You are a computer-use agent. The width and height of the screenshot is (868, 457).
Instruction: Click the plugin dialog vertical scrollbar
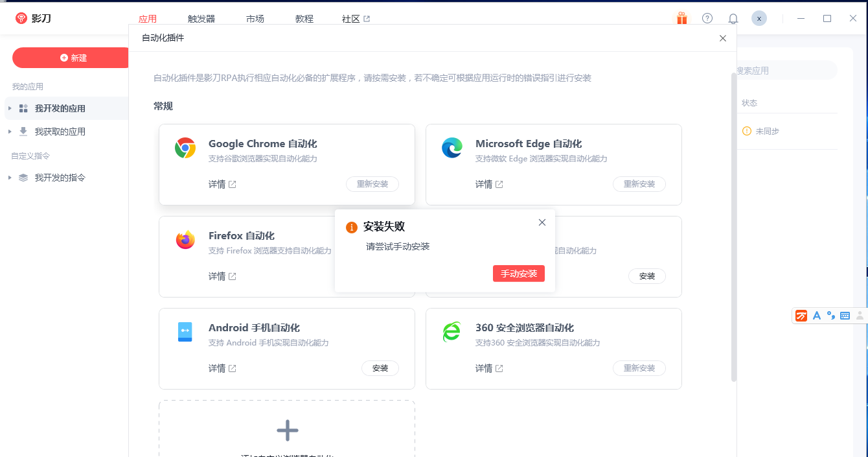733,227
